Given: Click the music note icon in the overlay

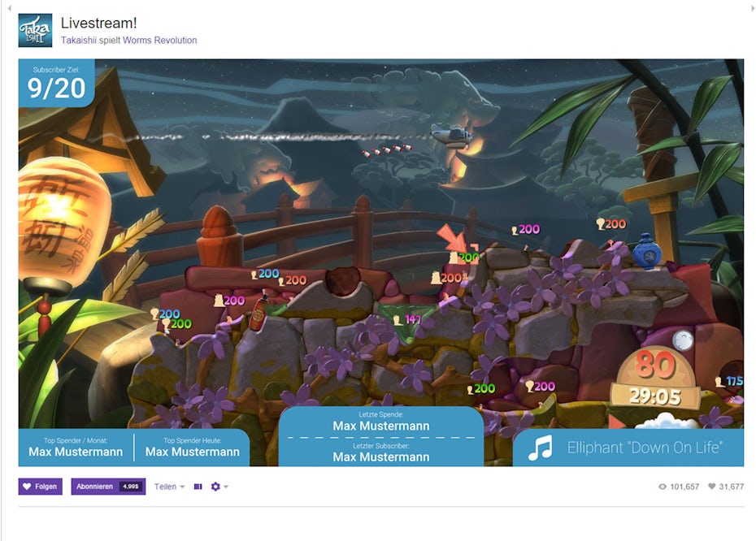Looking at the screenshot, I should (x=540, y=448).
